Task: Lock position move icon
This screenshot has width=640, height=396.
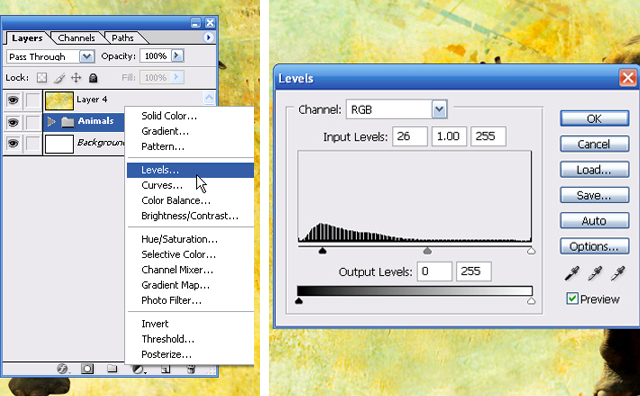Action: pos(76,78)
